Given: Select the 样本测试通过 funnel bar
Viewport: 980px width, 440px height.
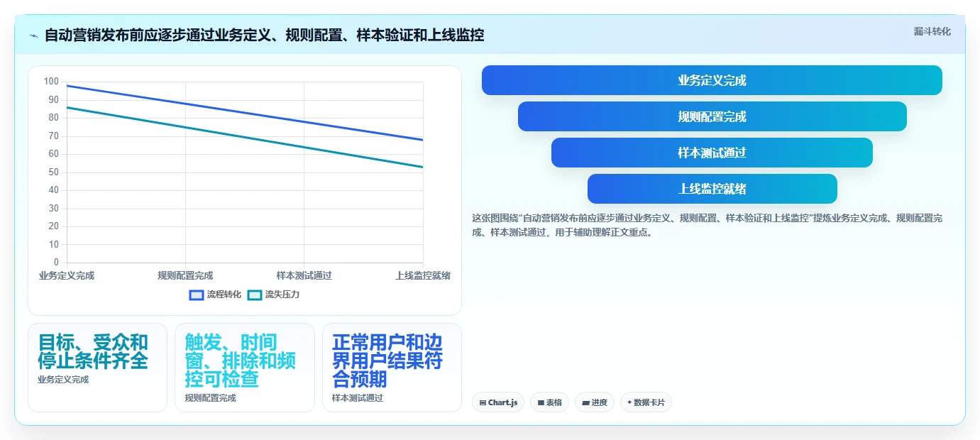Looking at the screenshot, I should [712, 153].
